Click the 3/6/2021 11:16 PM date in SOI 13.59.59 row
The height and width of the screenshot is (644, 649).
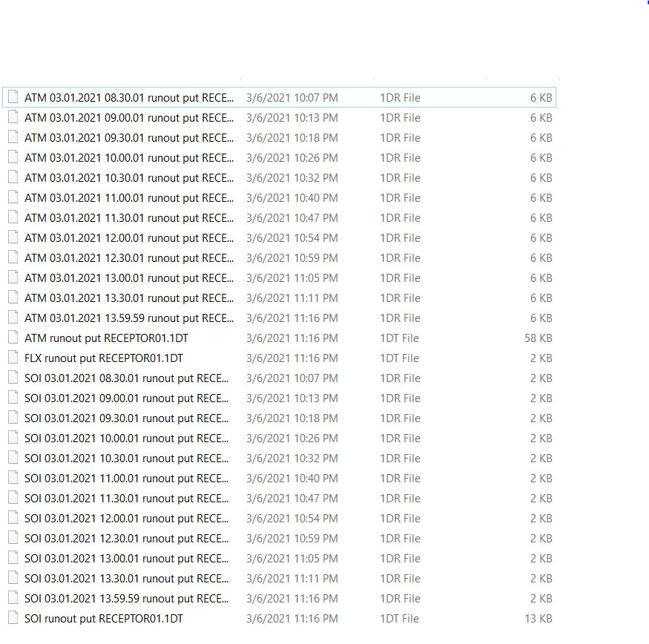tap(291, 599)
